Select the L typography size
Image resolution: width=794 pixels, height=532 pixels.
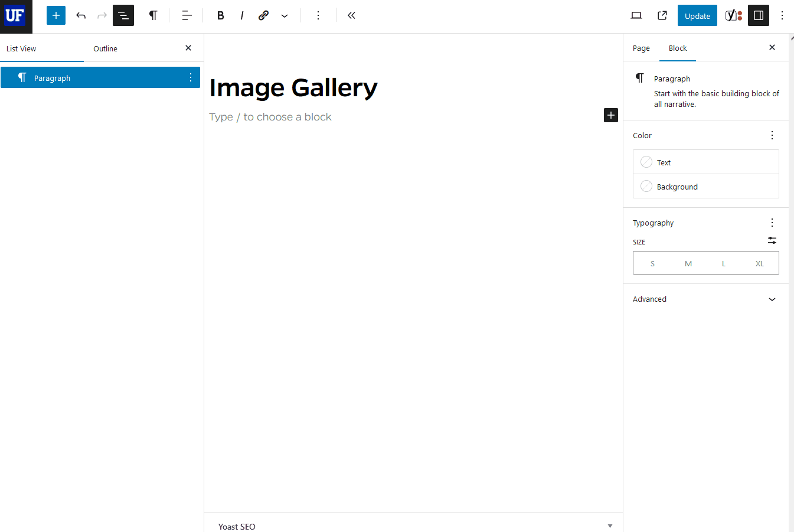tap(723, 263)
